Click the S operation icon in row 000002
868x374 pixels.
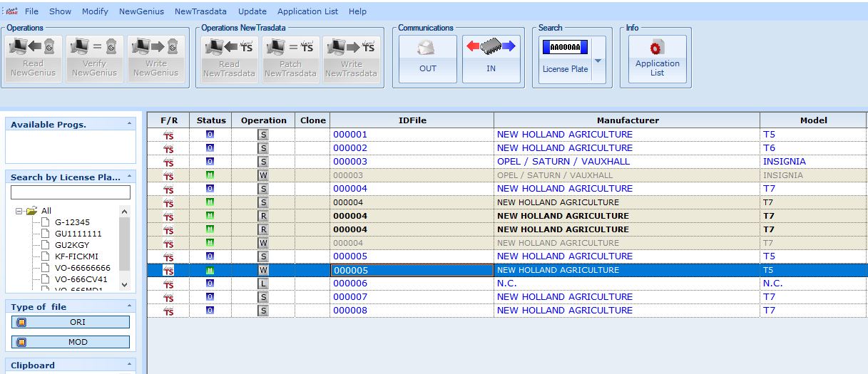[263, 147]
